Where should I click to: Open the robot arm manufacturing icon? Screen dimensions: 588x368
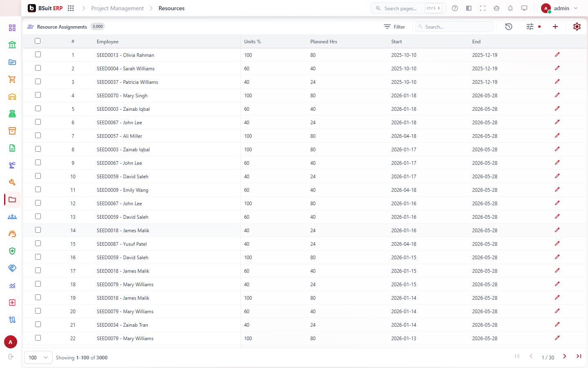[x=12, y=165]
